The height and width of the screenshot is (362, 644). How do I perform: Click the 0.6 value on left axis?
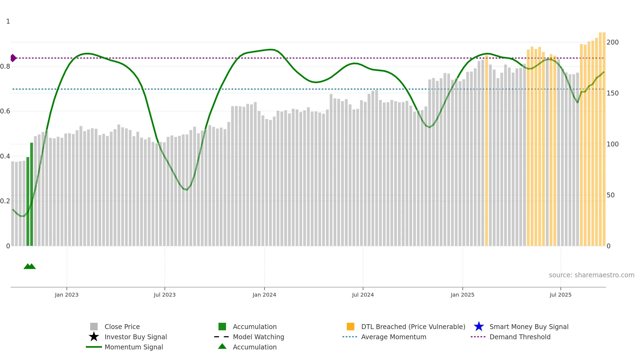click(x=5, y=111)
